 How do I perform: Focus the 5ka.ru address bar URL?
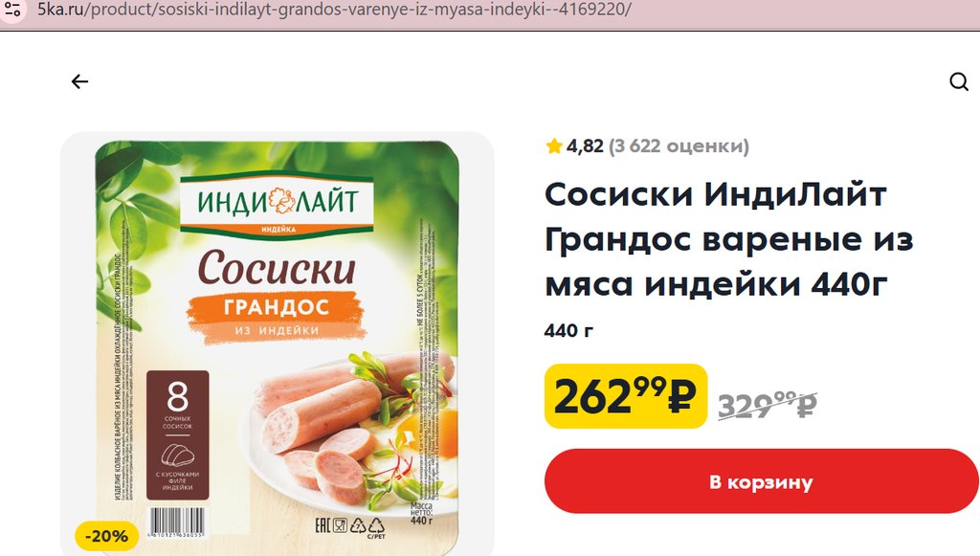[334, 10]
